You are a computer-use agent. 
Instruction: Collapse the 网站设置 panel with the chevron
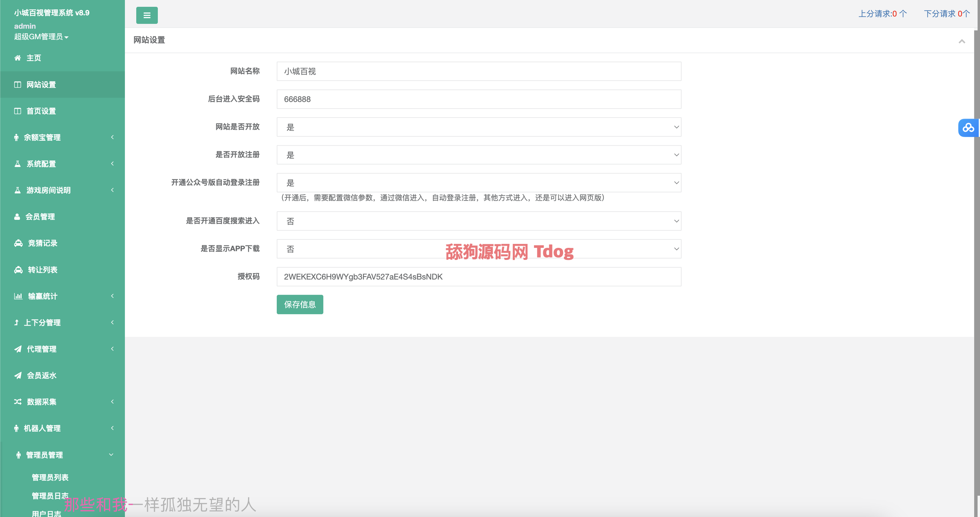pyautogui.click(x=962, y=41)
